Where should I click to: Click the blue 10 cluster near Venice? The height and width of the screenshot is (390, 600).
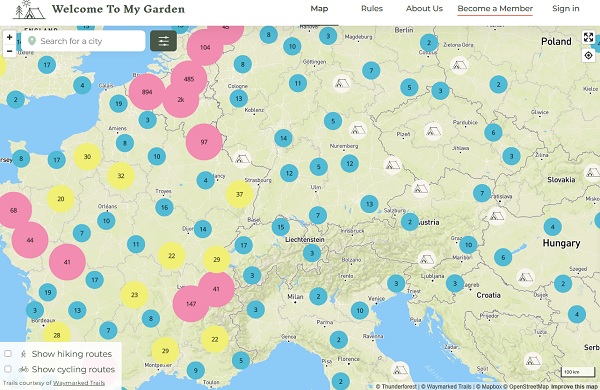(360, 310)
